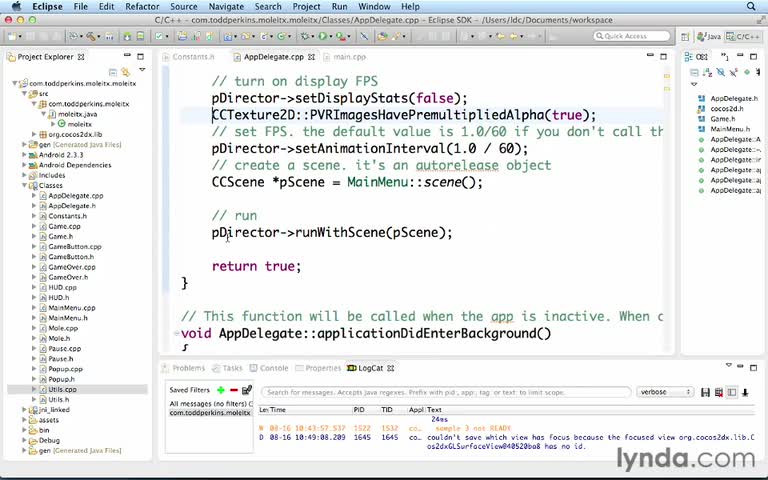Select MainMenu.h in the Outline

tap(730, 129)
